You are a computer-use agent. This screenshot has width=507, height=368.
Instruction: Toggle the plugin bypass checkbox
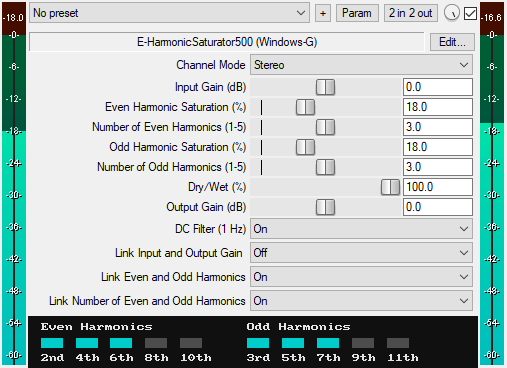470,14
